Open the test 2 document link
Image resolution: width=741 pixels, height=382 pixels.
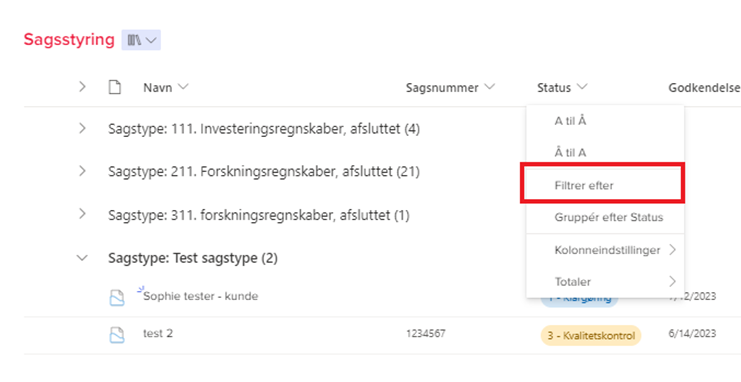pos(158,334)
